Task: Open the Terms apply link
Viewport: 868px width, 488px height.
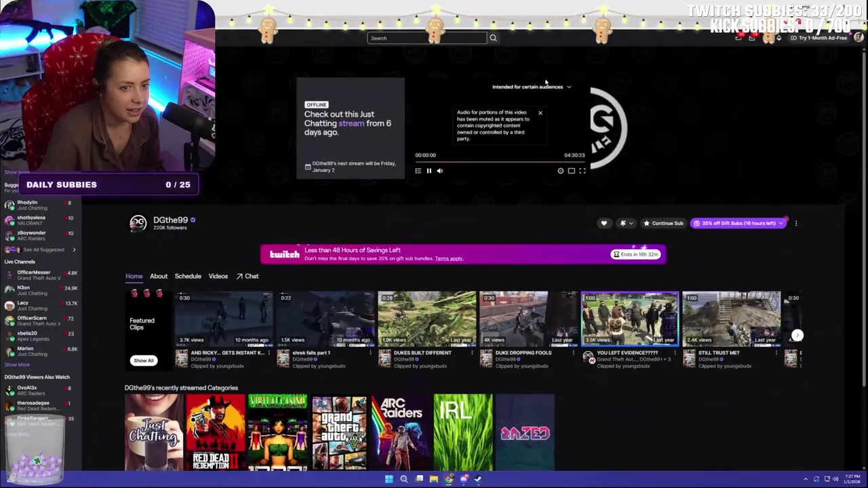Action: tap(449, 258)
